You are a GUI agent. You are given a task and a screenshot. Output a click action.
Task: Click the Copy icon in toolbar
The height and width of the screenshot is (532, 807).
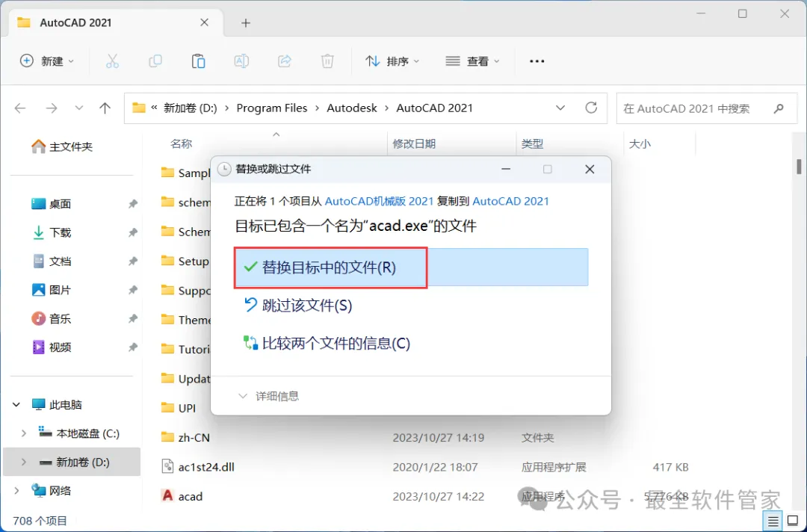[155, 61]
